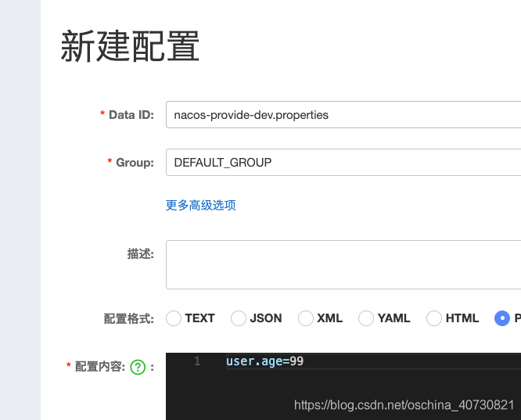Open the 更多高级选项 link
The height and width of the screenshot is (420, 521).
[x=201, y=205]
